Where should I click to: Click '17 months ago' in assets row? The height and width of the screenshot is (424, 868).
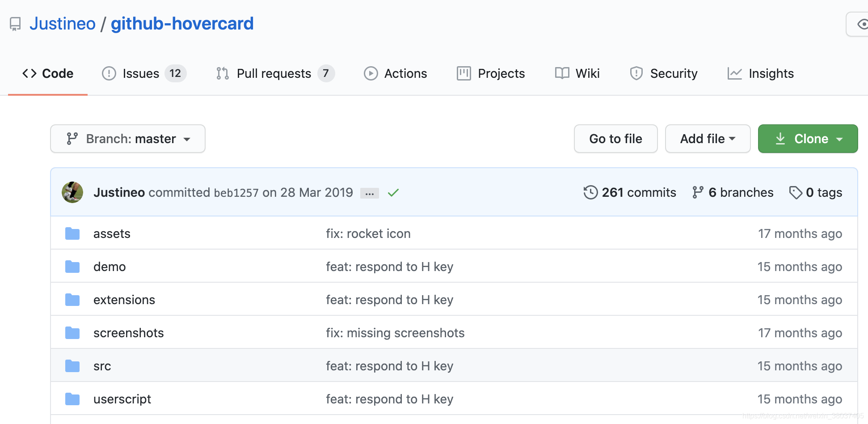pos(800,233)
